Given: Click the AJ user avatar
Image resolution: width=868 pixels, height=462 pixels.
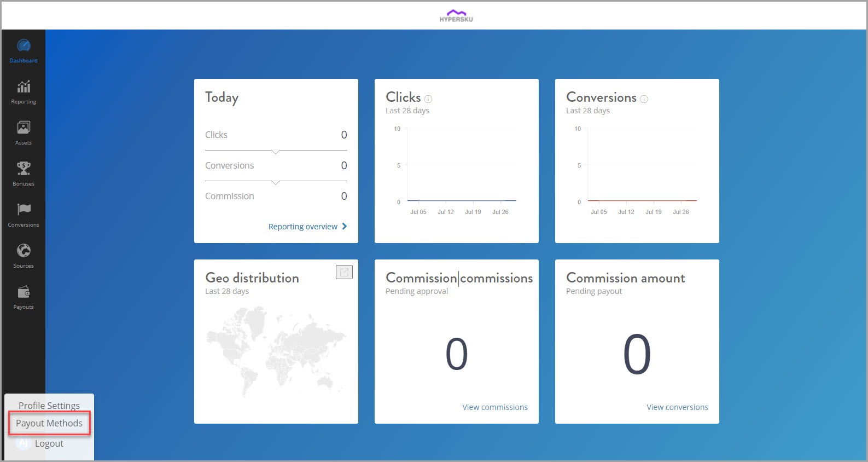Looking at the screenshot, I should (x=23, y=443).
